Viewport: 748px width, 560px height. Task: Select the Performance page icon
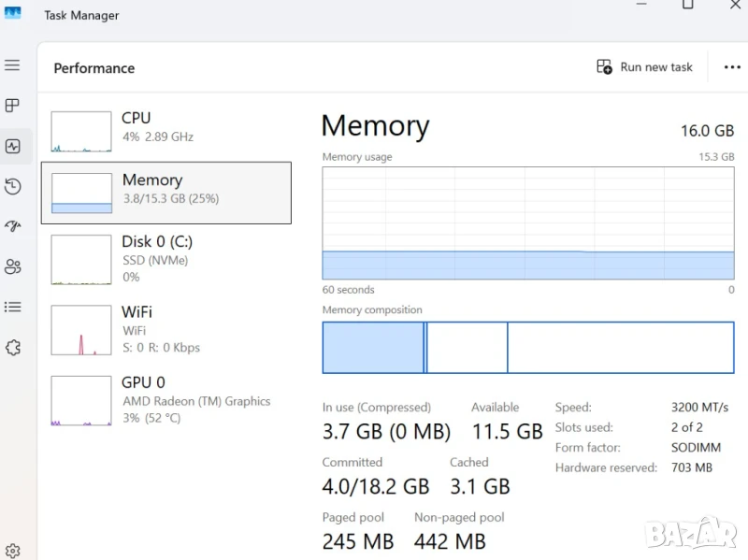[12, 146]
